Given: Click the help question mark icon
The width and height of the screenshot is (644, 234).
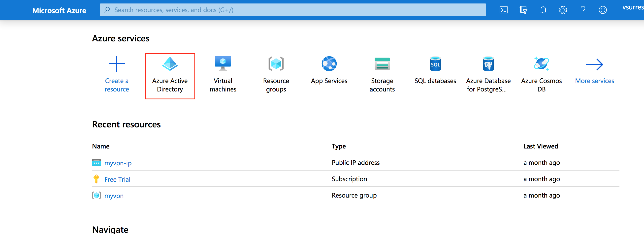Looking at the screenshot, I should [583, 10].
